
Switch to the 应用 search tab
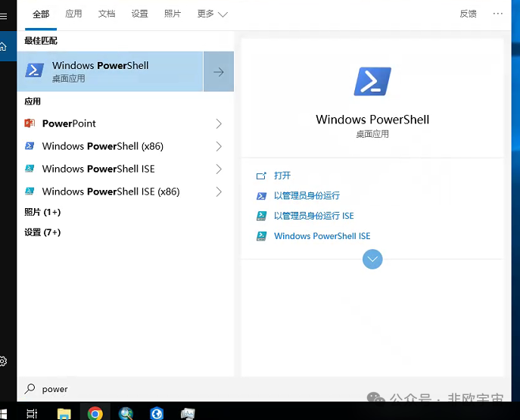tap(73, 14)
